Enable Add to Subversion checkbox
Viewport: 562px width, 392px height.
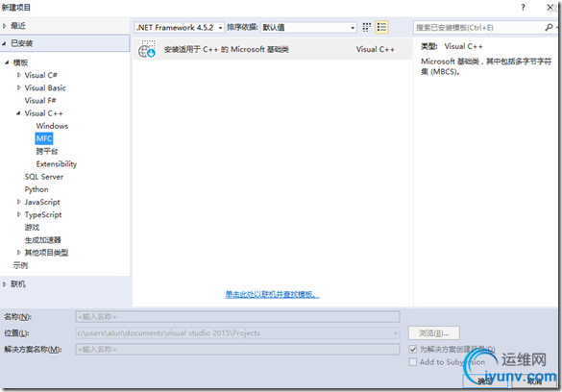tap(413, 362)
